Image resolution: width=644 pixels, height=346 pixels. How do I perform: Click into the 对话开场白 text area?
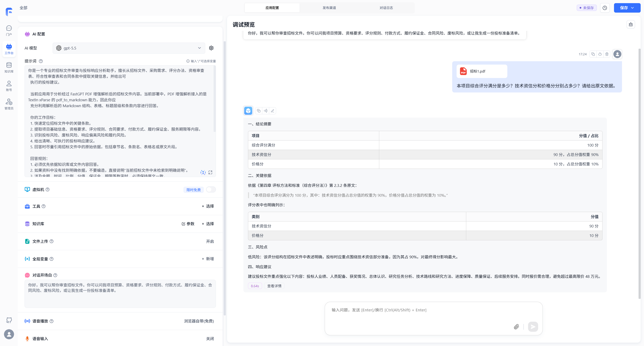point(120,294)
